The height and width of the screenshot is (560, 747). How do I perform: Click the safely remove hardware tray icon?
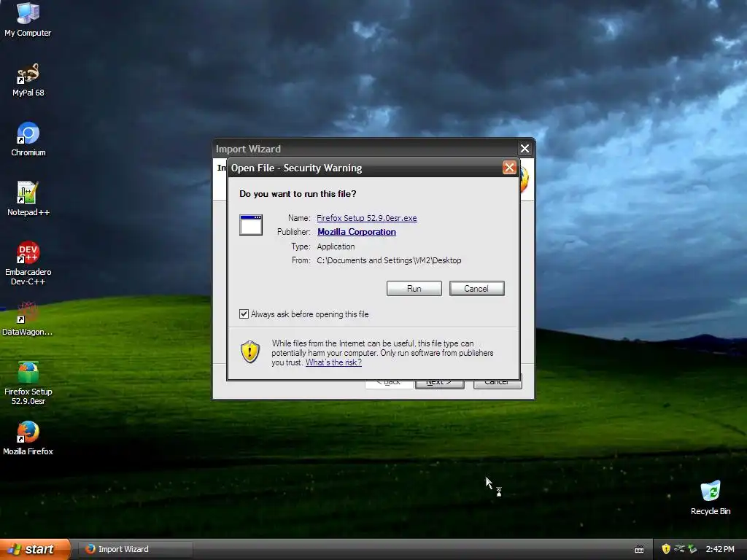[692, 549]
